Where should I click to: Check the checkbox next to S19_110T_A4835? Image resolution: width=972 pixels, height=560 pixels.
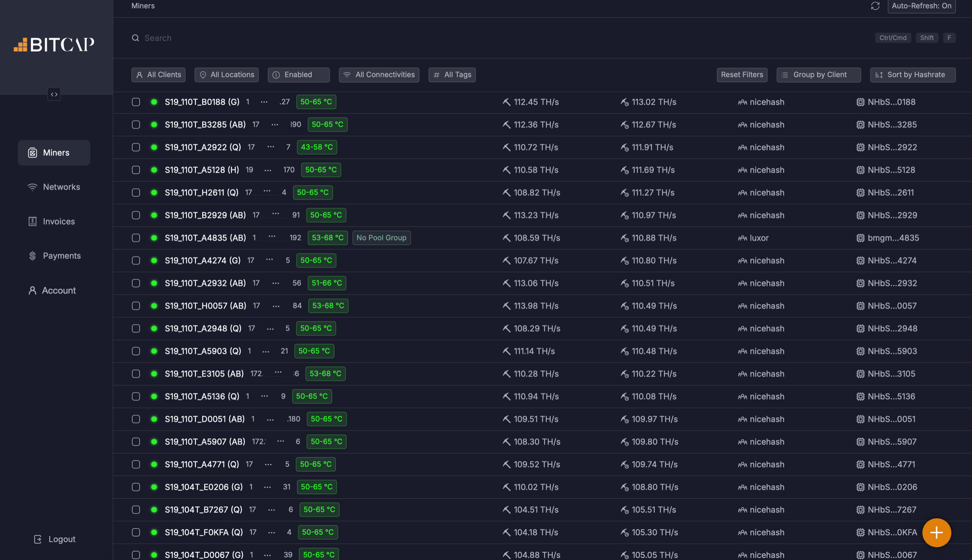[136, 238]
